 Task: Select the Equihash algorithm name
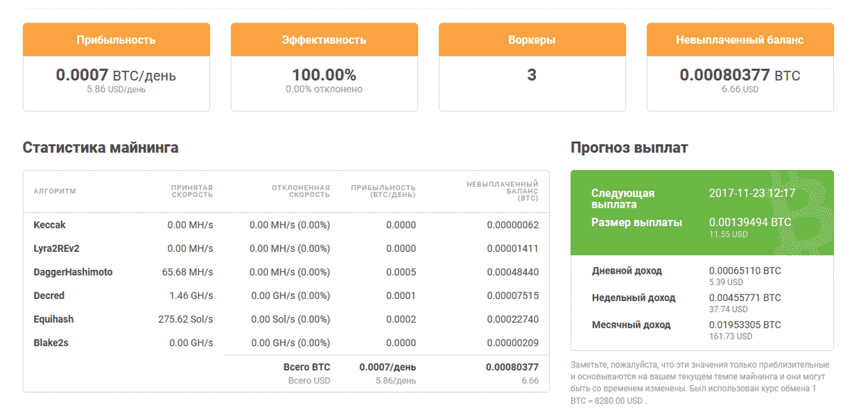coord(54,319)
